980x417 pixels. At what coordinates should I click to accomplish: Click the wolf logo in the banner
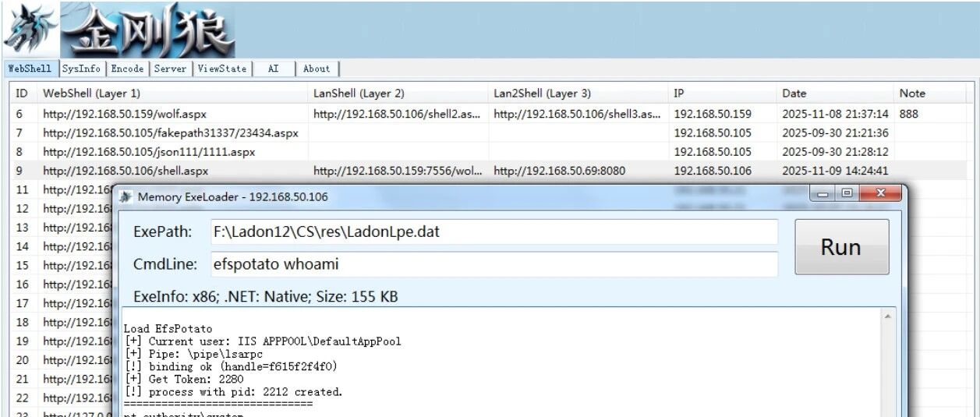(x=31, y=30)
